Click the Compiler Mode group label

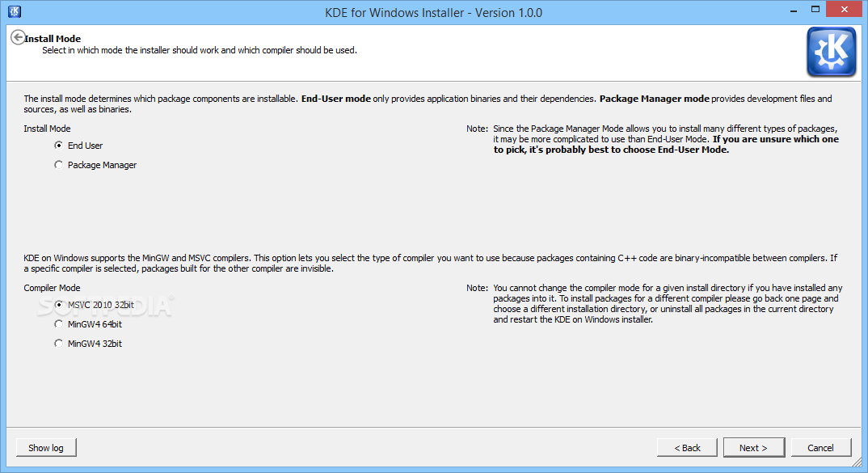click(52, 288)
